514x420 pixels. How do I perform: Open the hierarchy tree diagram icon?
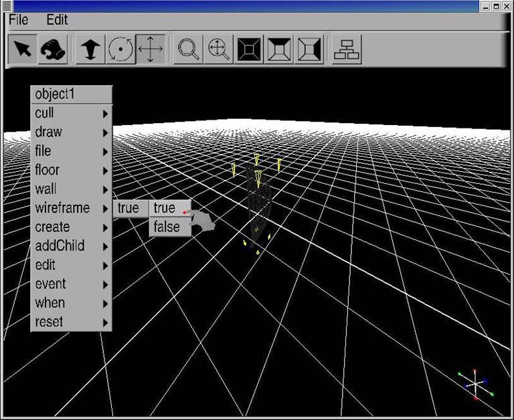pyautogui.click(x=347, y=49)
